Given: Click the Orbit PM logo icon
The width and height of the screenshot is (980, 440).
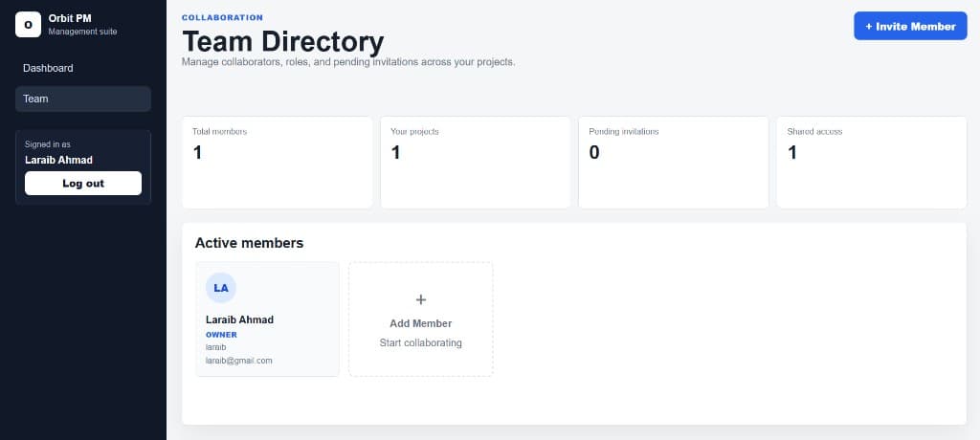Looking at the screenshot, I should 28,24.
